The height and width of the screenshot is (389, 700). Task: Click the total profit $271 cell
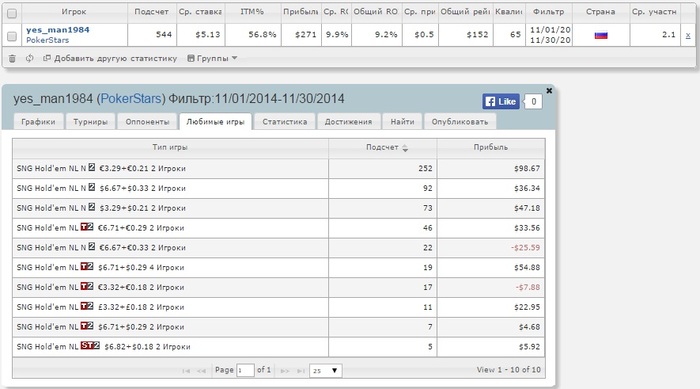point(301,34)
